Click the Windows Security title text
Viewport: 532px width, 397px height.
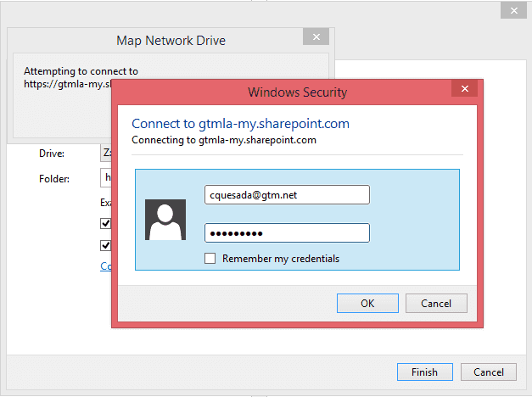point(298,92)
